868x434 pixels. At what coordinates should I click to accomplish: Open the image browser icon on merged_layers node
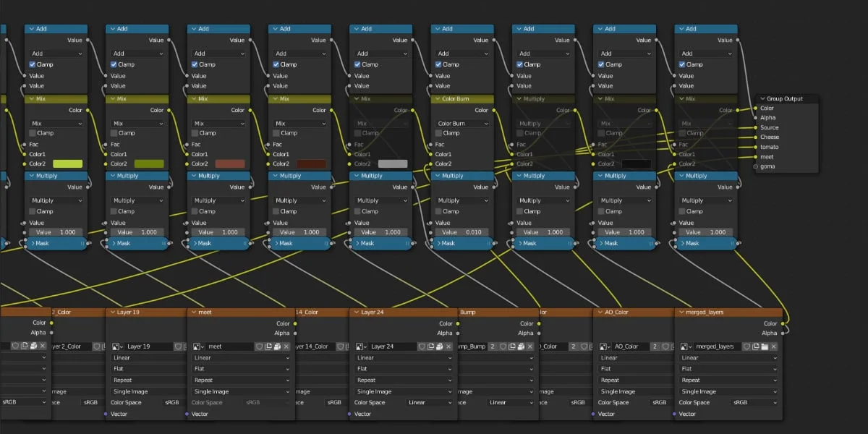point(684,346)
